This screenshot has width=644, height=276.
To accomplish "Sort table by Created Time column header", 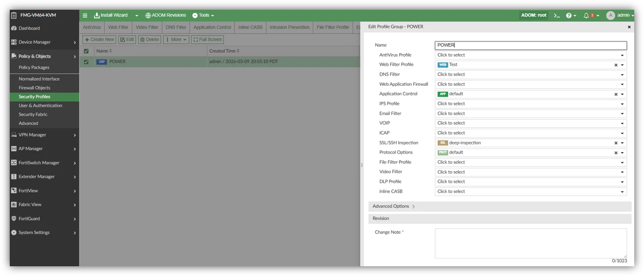I will tap(224, 51).
